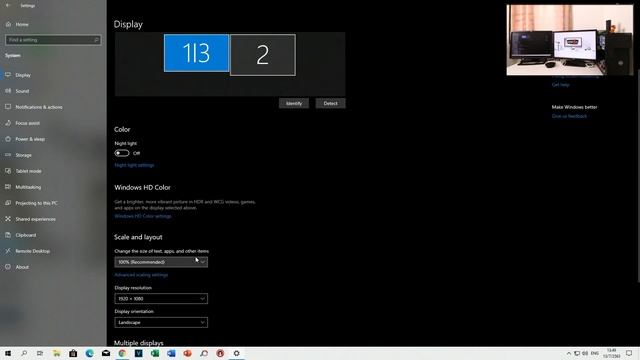Viewport: 640px width, 360px height.
Task: Open the About page
Action: point(22,267)
